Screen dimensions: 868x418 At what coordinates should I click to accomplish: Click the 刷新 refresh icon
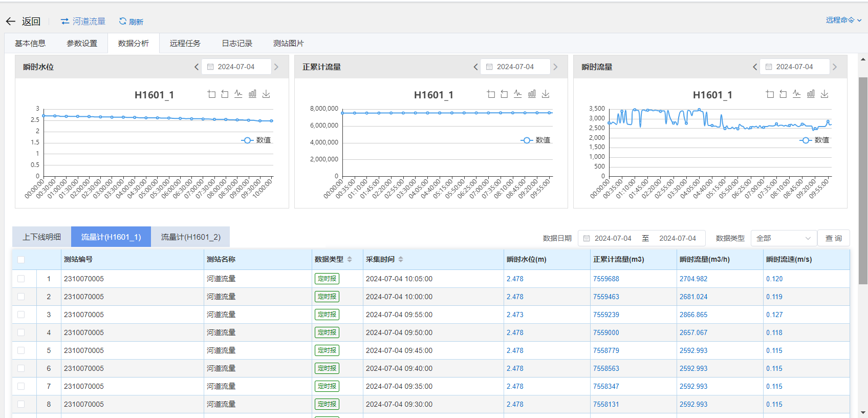tap(123, 22)
